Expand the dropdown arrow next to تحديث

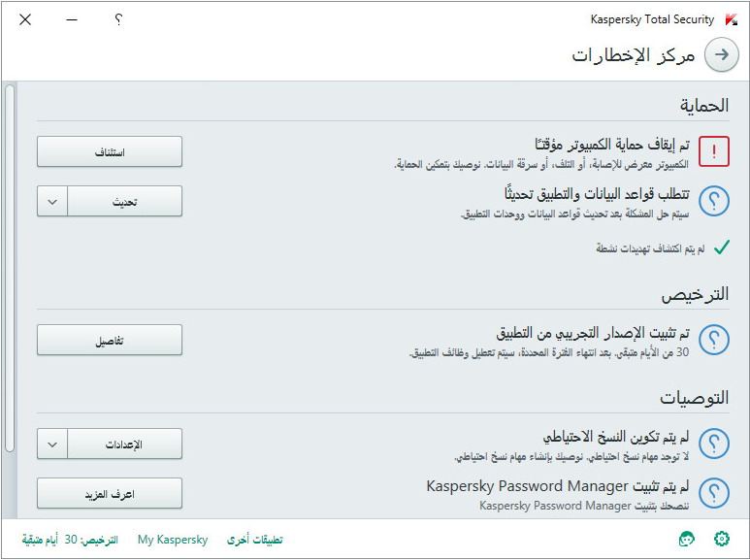(x=52, y=201)
